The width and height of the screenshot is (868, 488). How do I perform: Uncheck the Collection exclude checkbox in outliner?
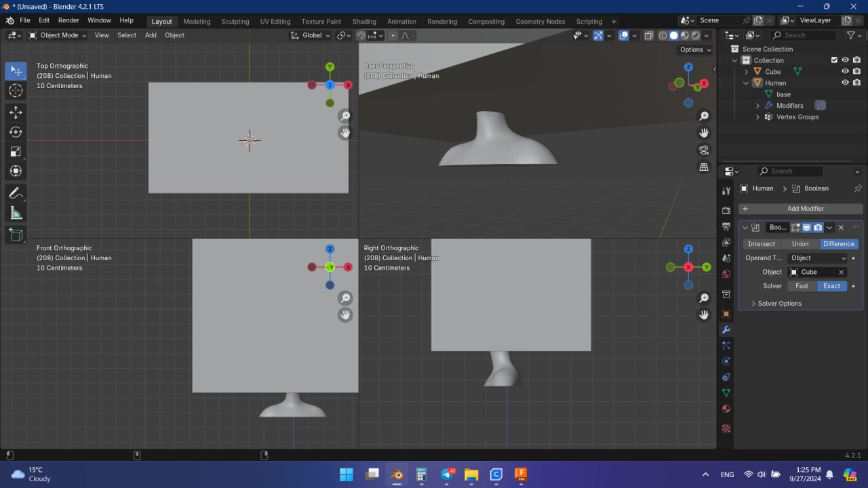(x=834, y=60)
